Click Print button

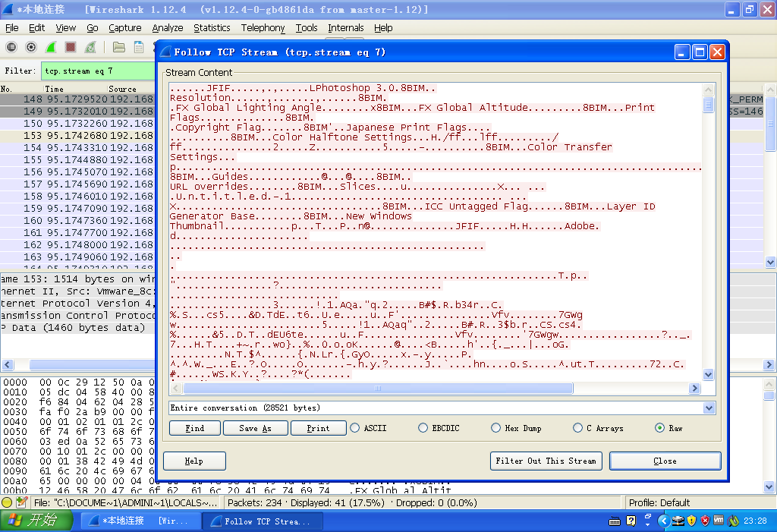point(318,428)
